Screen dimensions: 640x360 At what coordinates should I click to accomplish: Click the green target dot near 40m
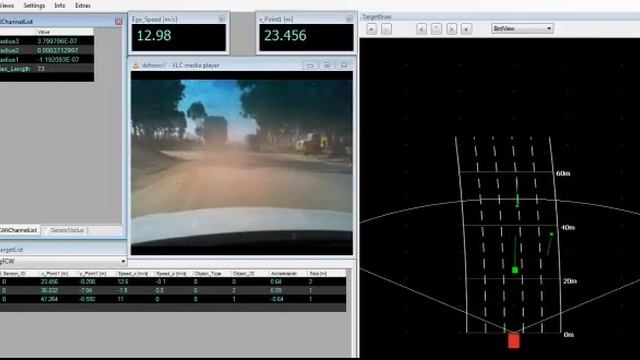click(x=551, y=234)
